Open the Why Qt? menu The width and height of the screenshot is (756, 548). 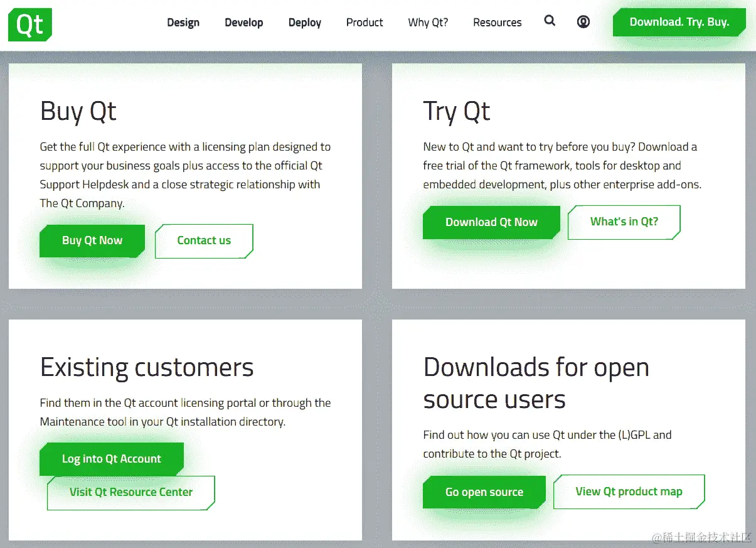tap(428, 23)
